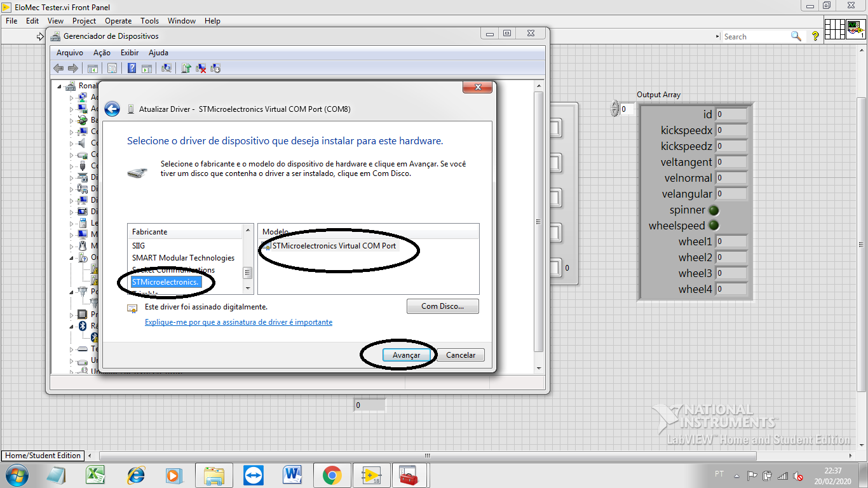Click the arrow left of LabVIEW Search field
868x488 pixels.
coord(718,37)
